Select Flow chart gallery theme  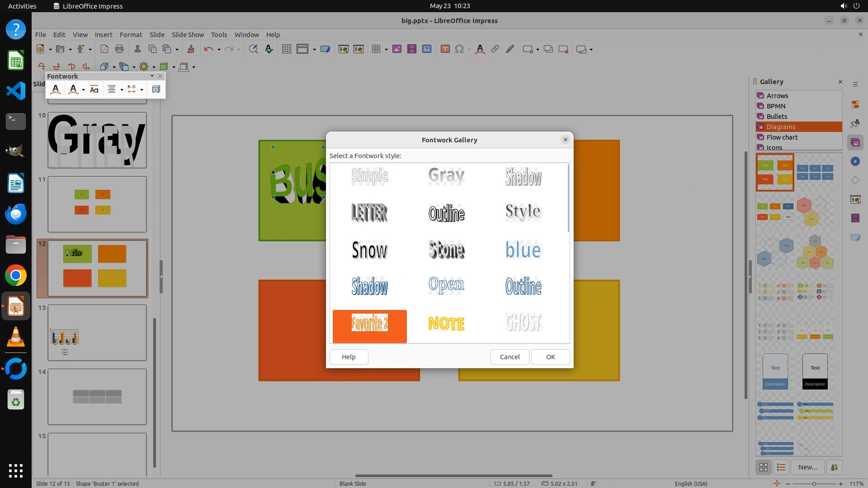782,137
